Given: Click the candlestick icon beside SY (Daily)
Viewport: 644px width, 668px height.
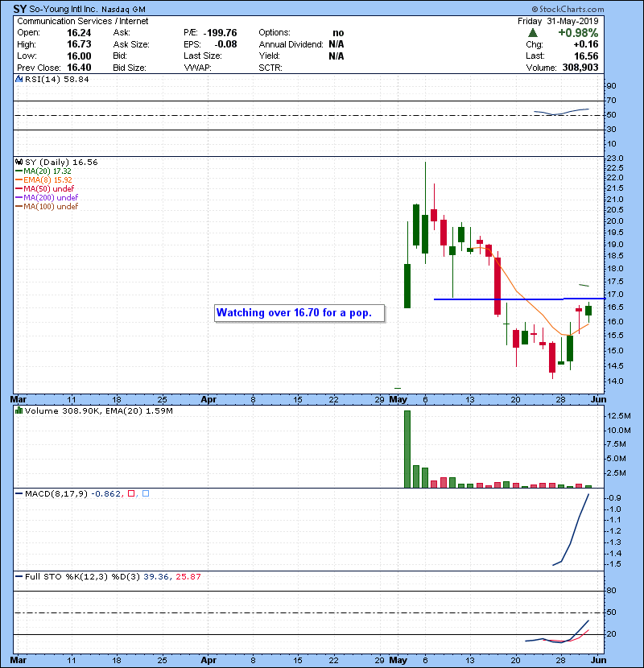Looking at the screenshot, I should (19, 162).
